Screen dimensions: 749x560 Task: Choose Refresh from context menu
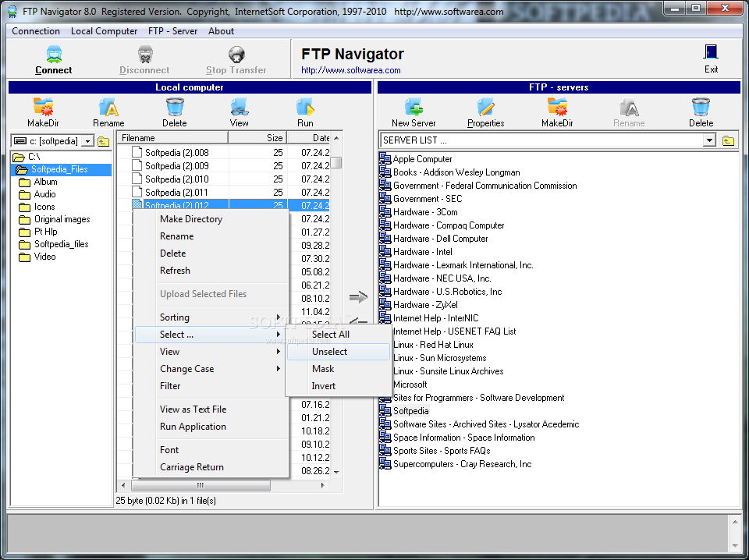[211, 271]
